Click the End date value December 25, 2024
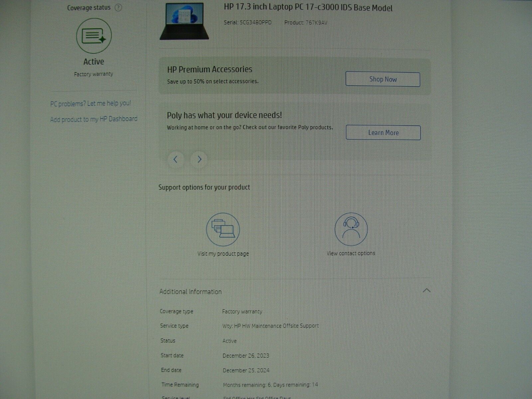Viewport: 532px width, 399px height. (x=246, y=370)
